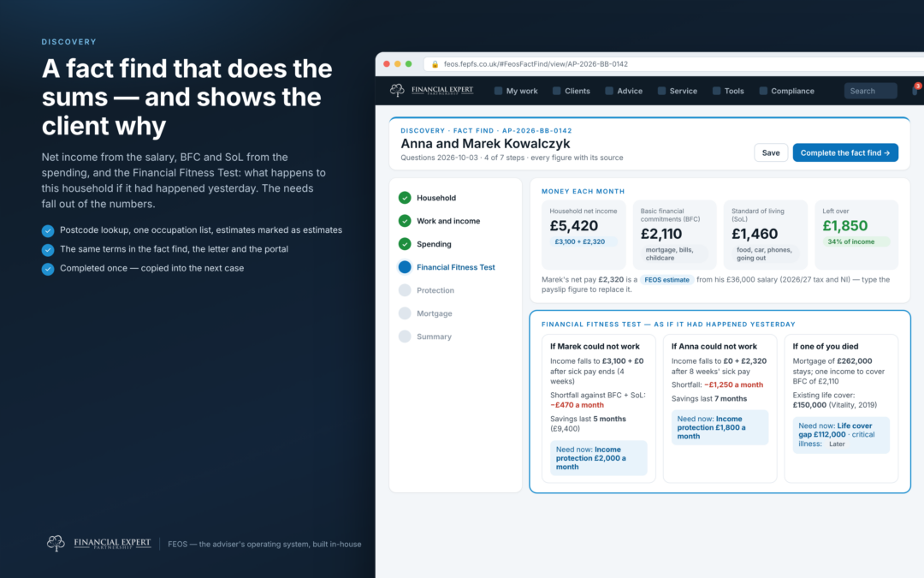Open the Compliance menu
Viewport: 924px width, 578px height.
click(x=786, y=91)
